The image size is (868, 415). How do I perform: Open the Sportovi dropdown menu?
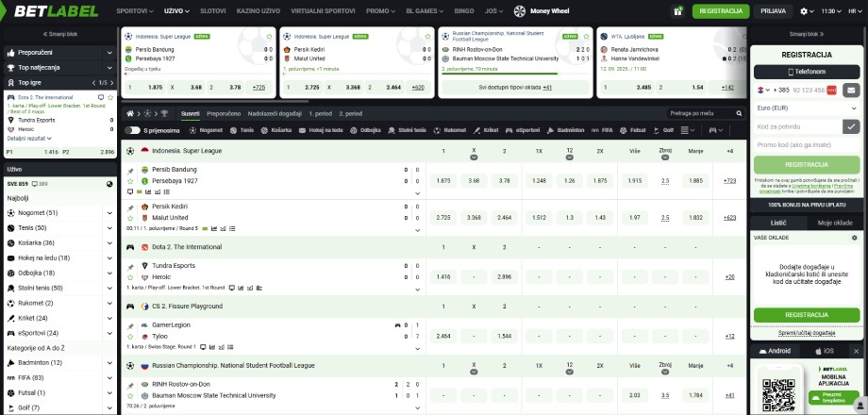point(135,11)
